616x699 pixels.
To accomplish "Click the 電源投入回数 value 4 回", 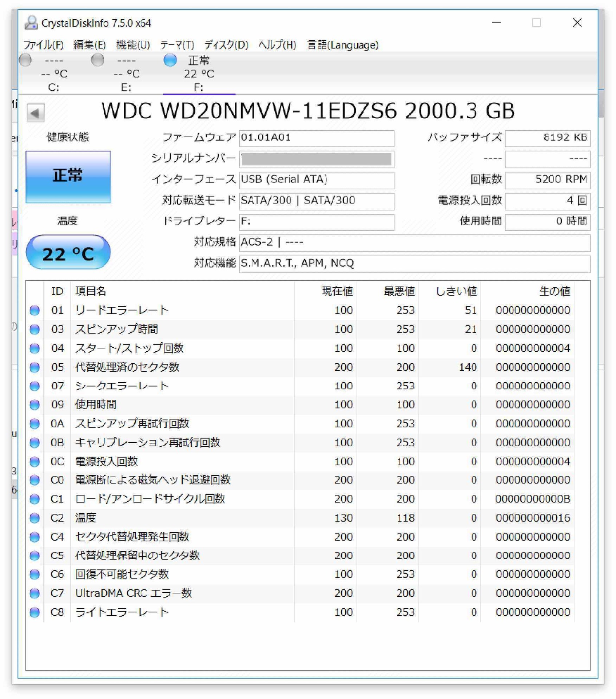I will 548,201.
